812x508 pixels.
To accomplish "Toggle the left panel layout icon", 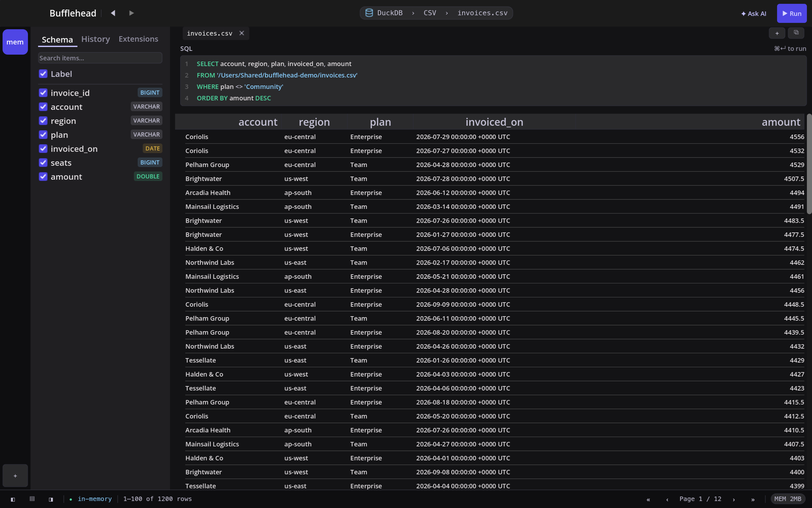I will coord(13,499).
